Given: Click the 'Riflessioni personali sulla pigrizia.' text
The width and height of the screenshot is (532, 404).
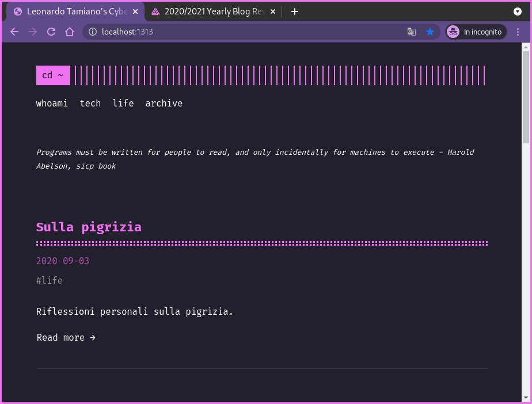Looking at the screenshot, I should [x=135, y=312].
